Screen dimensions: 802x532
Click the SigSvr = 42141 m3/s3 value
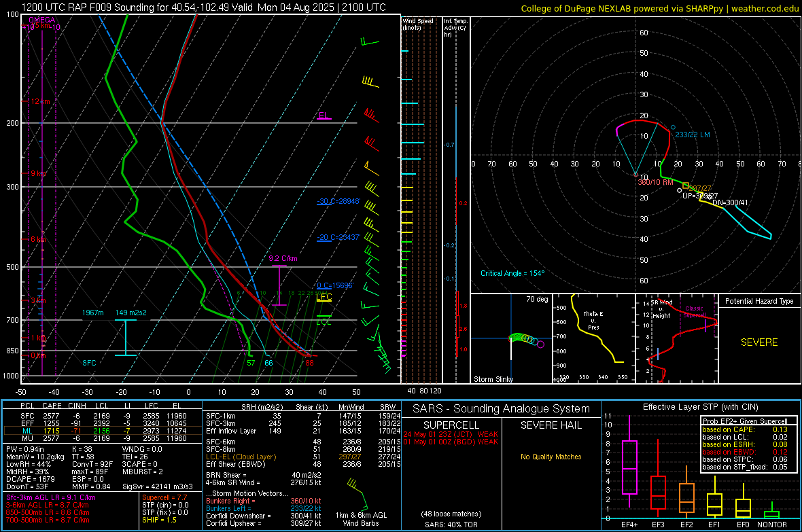point(158,487)
